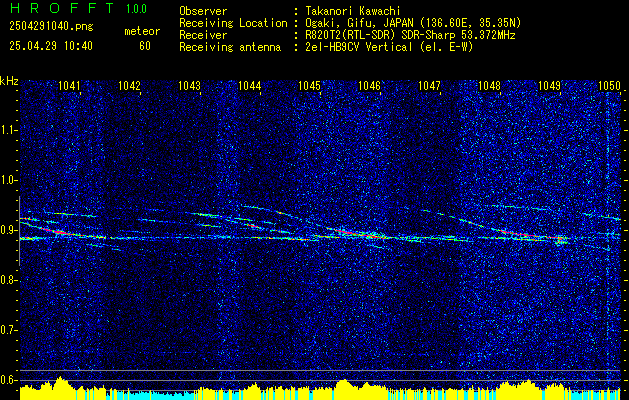Click the 1048 time axis label

(489, 85)
